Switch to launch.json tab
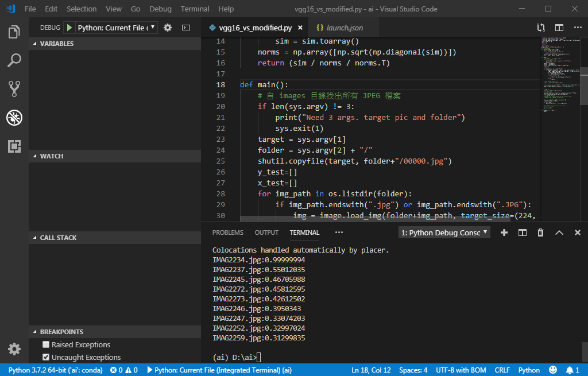 click(340, 28)
